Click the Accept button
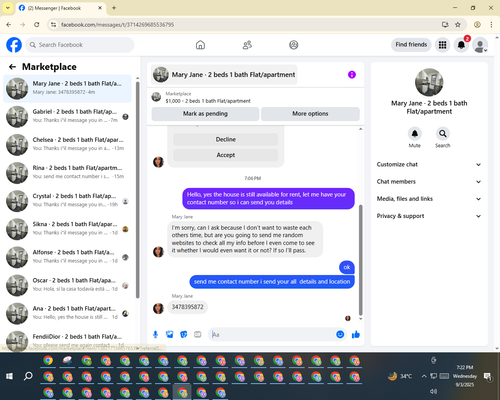Screen dimensions: 500x400 point(226,155)
